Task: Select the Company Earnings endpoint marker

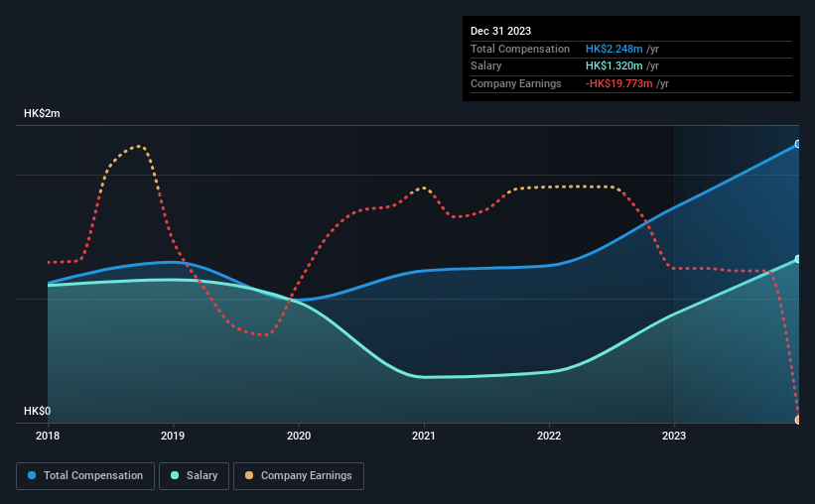Action: (x=797, y=420)
